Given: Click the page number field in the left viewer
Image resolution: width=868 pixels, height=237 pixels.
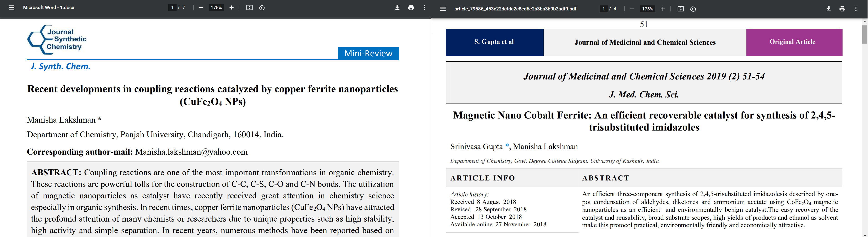Looking at the screenshot, I should (172, 7).
